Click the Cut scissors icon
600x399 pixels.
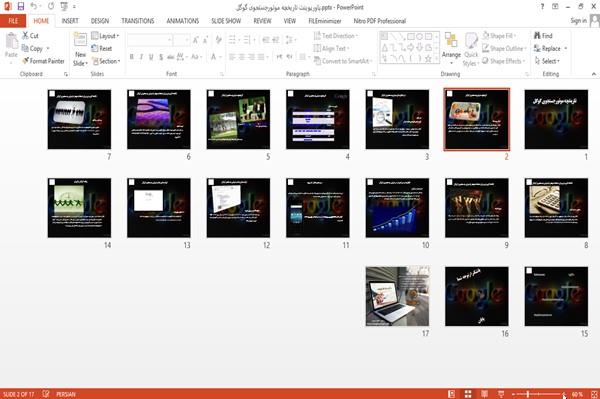click(x=25, y=36)
